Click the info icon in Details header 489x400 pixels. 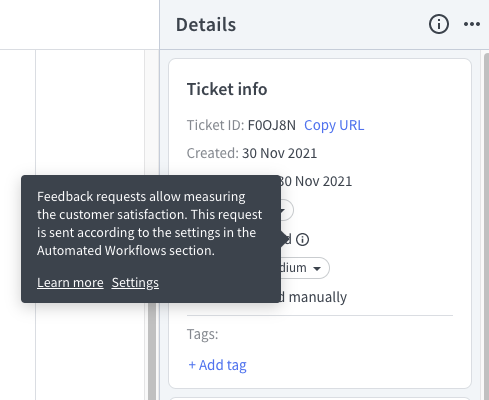click(x=438, y=24)
